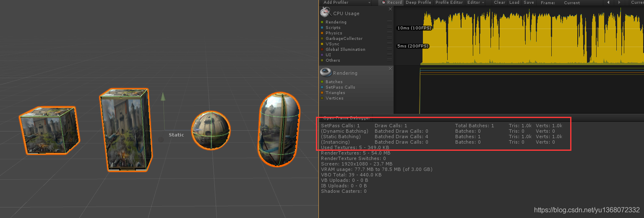Click the green Y-axis move gizmo arrow
The width and height of the screenshot is (644, 218).
point(163,97)
